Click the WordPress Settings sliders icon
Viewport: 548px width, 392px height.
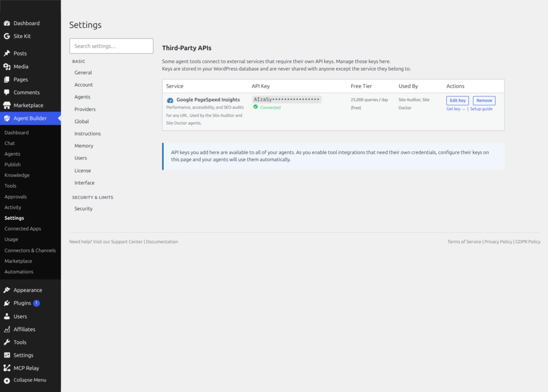coord(6,355)
